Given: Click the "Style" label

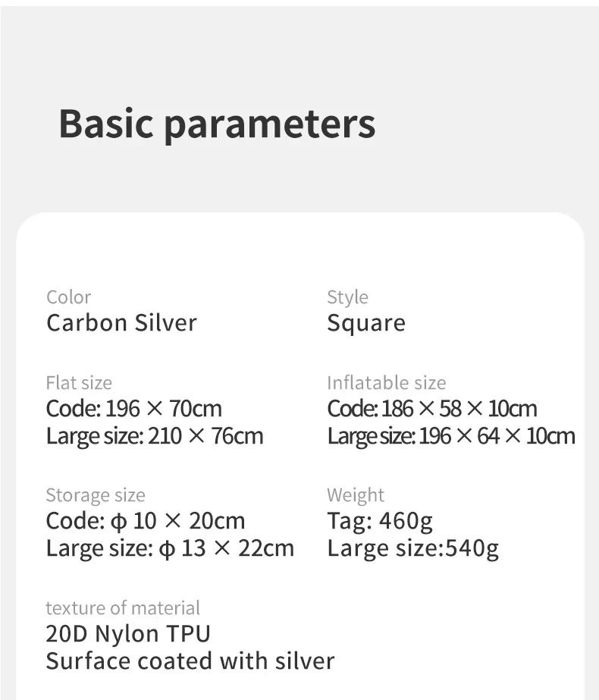Looking at the screenshot, I should pos(347,297).
